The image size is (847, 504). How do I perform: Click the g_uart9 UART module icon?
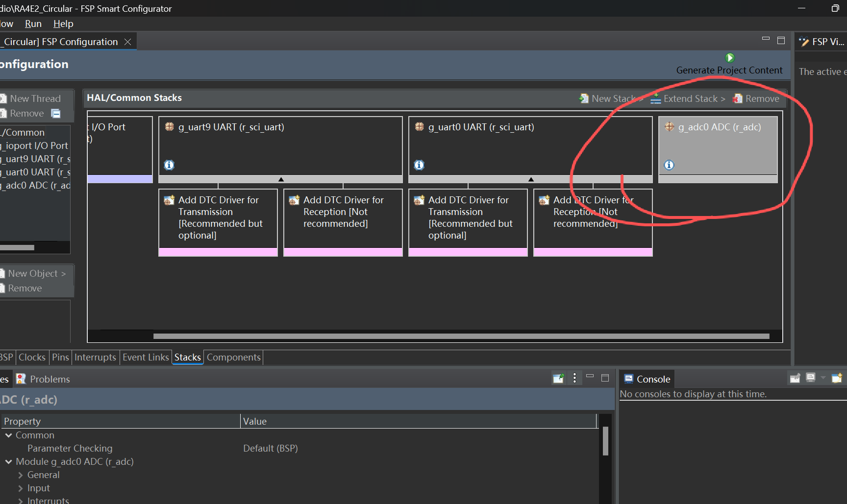(170, 127)
